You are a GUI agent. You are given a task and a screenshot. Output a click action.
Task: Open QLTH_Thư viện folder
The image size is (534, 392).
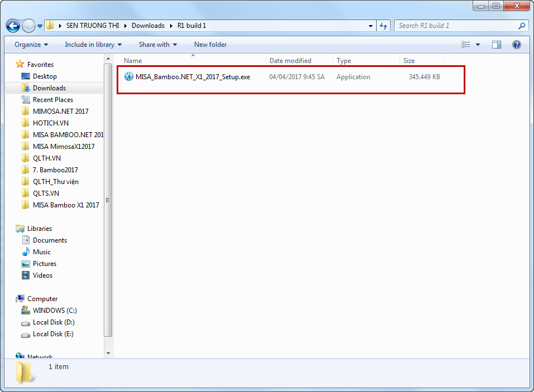point(55,182)
